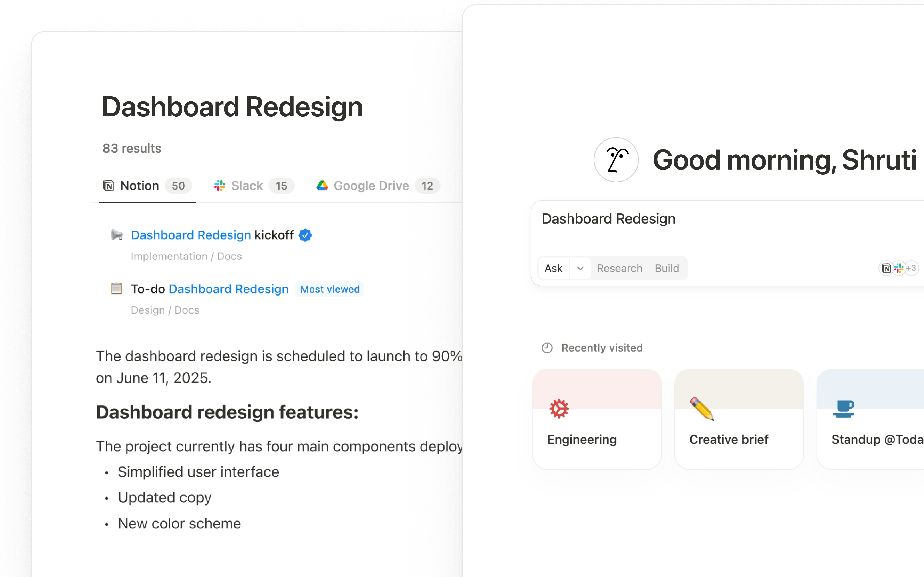This screenshot has height=577, width=924.
Task: Switch to Build mode
Action: click(x=667, y=268)
